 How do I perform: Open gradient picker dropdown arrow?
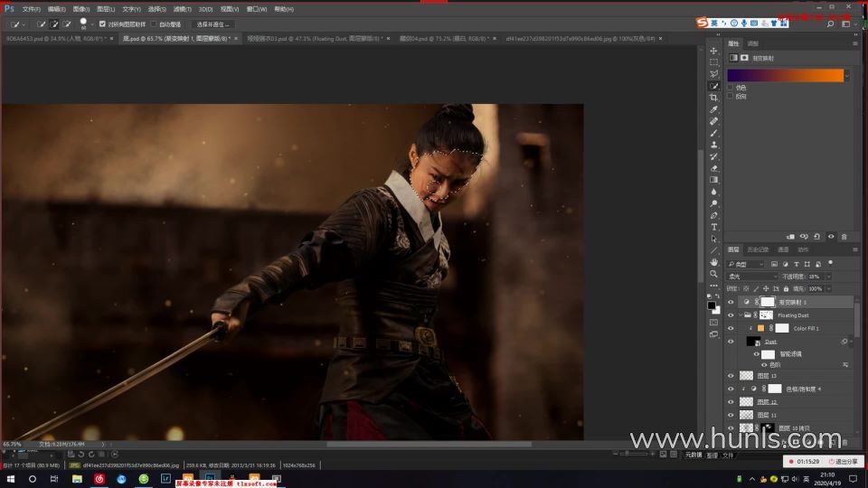coord(847,76)
